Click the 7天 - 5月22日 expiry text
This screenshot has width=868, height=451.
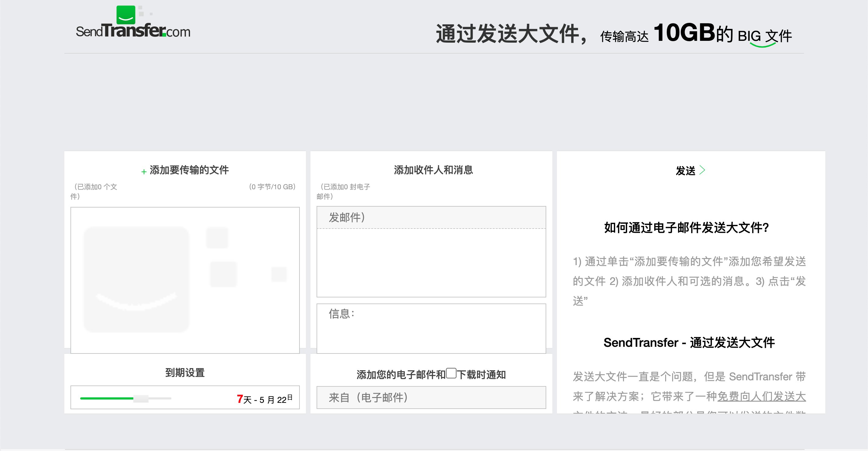point(265,399)
